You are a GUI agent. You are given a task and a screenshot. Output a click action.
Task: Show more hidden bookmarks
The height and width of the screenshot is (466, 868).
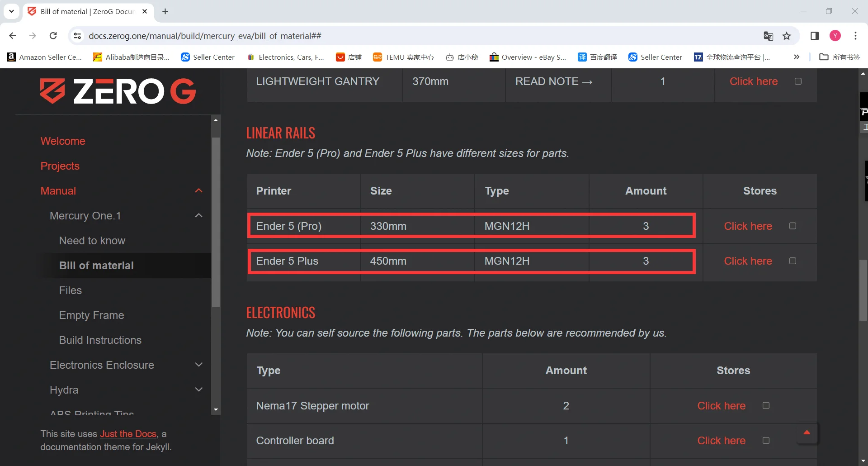point(797,57)
